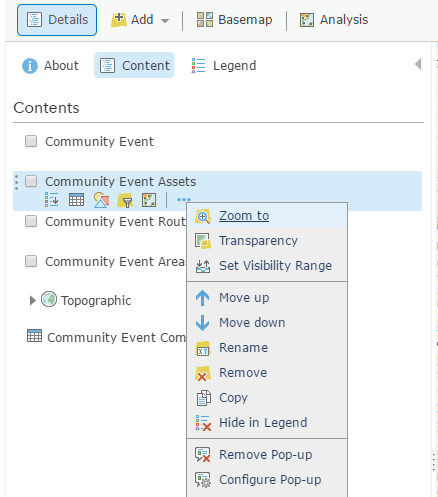
Task: Open the Add dropdown in the toolbar
Action: coord(140,20)
